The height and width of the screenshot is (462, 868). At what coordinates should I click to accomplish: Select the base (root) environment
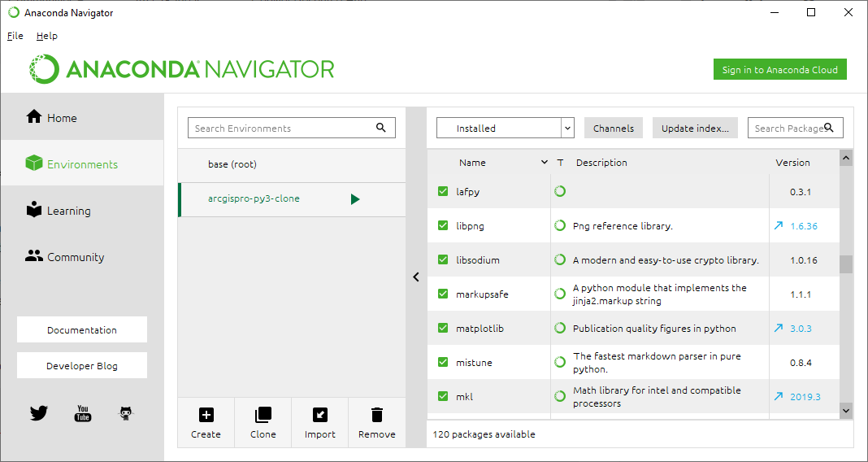coord(292,164)
